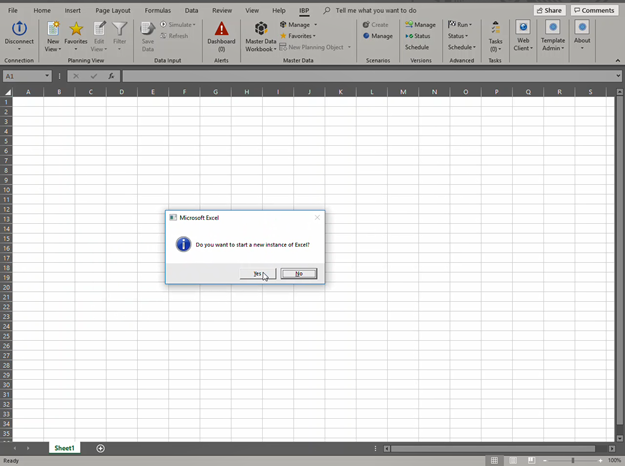Open the dropdown arrow under About
Image resolution: width=625 pixels, height=466 pixels.
pyautogui.click(x=582, y=48)
